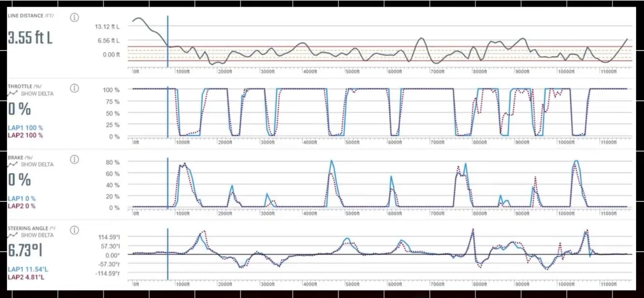Open the Line Distance info icon
The width and height of the screenshot is (644, 298).
tap(74, 18)
